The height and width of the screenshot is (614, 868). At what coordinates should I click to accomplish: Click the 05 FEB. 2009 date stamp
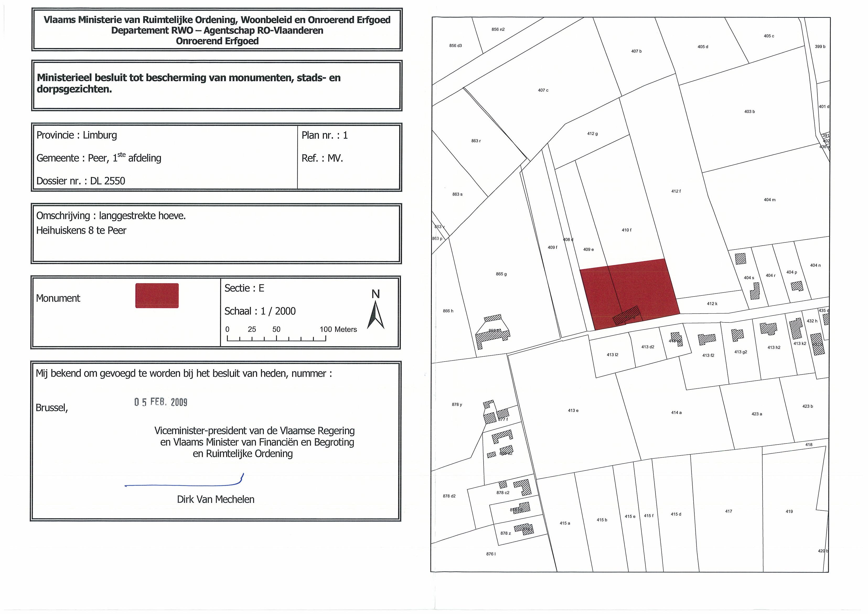161,402
